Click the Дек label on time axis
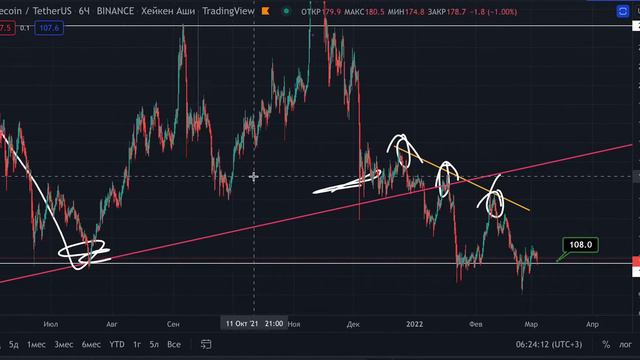Viewport: 640px width, 360px height. pyautogui.click(x=353, y=324)
